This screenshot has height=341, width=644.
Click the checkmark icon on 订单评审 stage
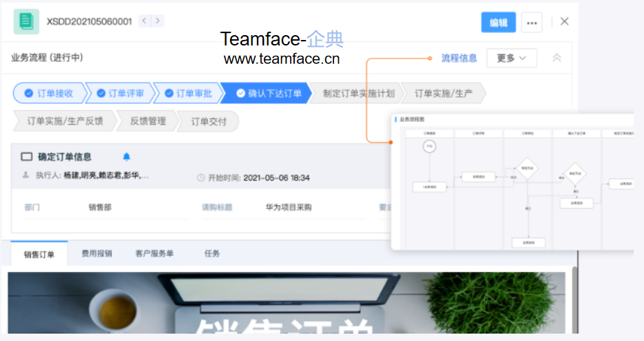click(x=101, y=93)
